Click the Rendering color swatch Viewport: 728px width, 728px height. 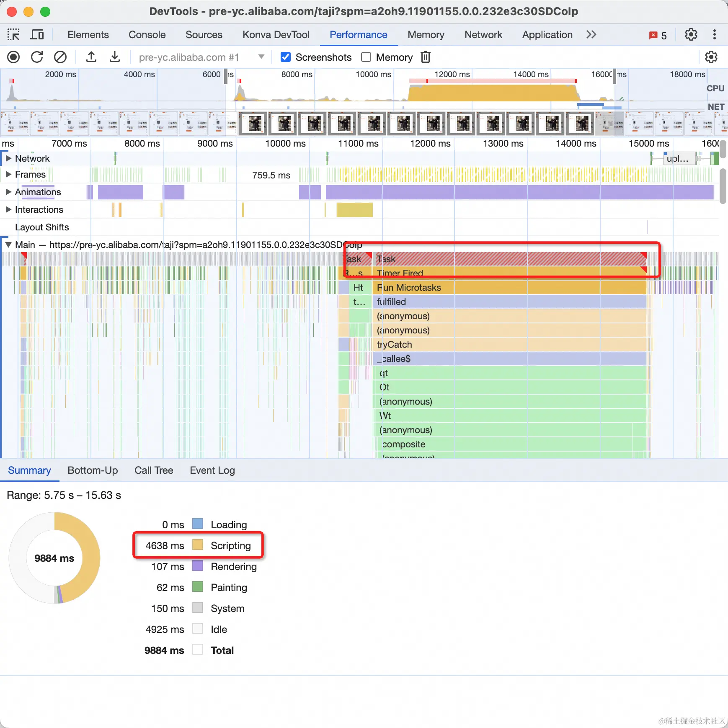click(x=198, y=566)
